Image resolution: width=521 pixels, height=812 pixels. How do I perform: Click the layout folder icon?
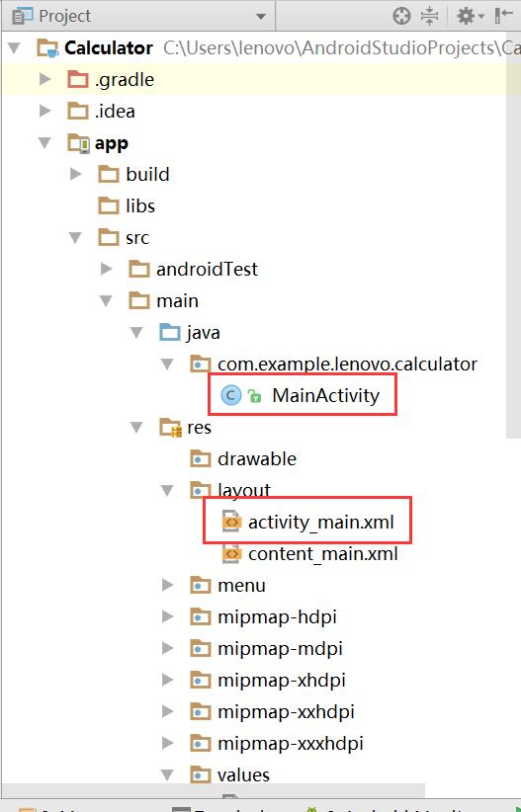(200, 490)
